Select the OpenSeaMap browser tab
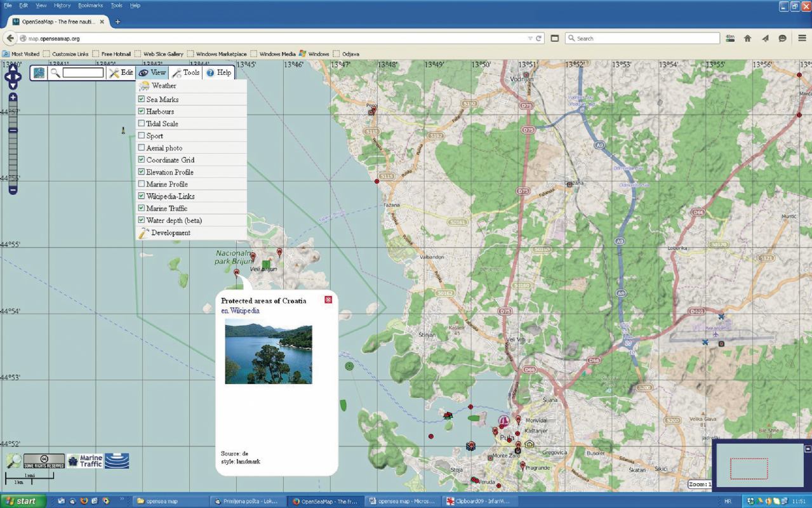This screenshot has height=508, width=812. click(58, 22)
